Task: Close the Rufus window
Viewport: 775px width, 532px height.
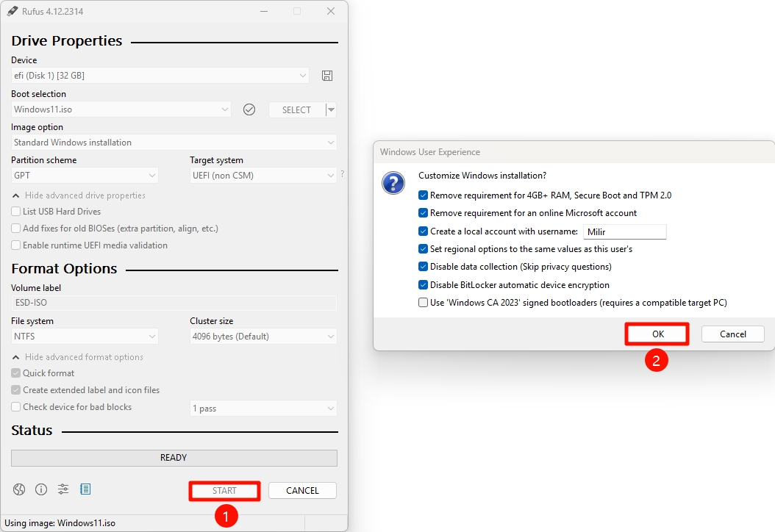Action: point(331,11)
